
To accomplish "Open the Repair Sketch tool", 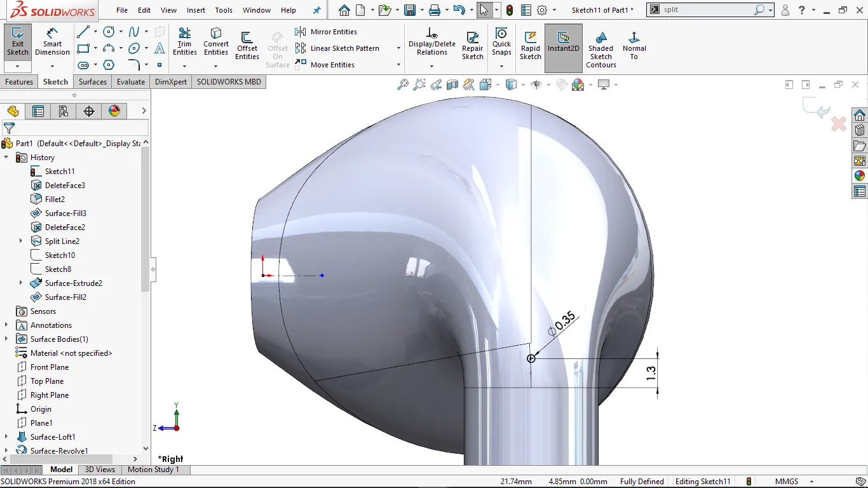I will click(473, 46).
